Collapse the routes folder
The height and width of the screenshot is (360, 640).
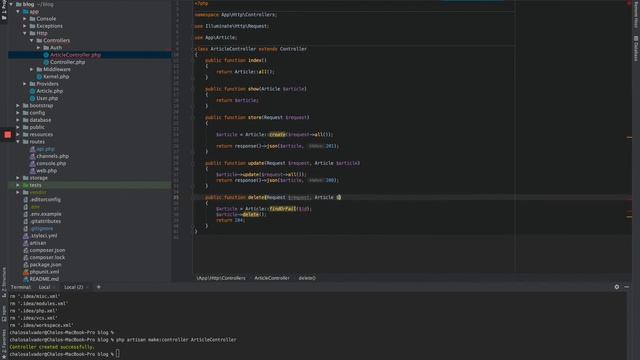click(18, 142)
